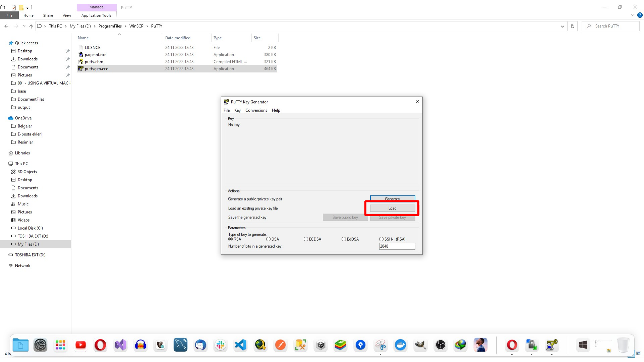Image resolution: width=644 pixels, height=362 pixels.
Task: Open Windows logo icon in dock
Action: (583, 345)
